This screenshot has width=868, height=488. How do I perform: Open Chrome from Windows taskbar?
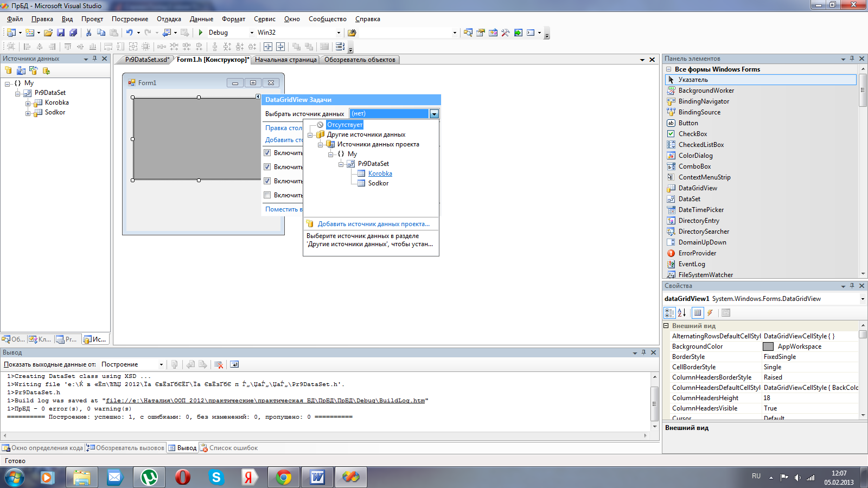point(284,478)
